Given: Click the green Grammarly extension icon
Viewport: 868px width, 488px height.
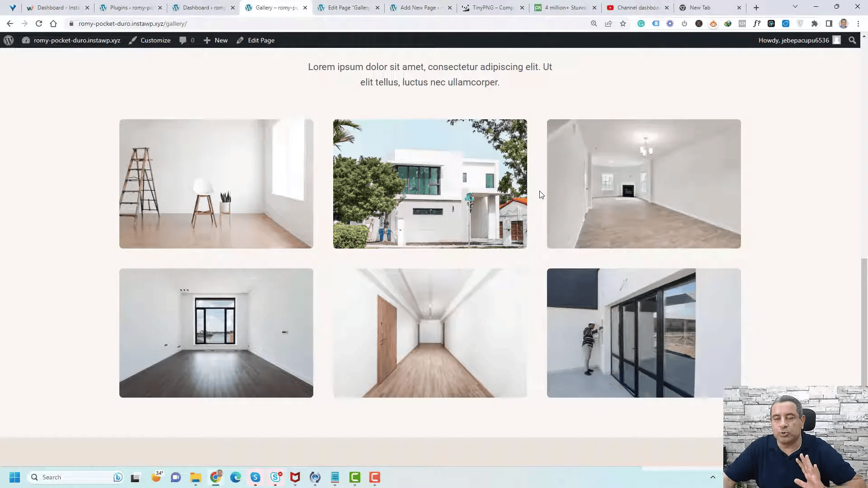Looking at the screenshot, I should [x=641, y=23].
